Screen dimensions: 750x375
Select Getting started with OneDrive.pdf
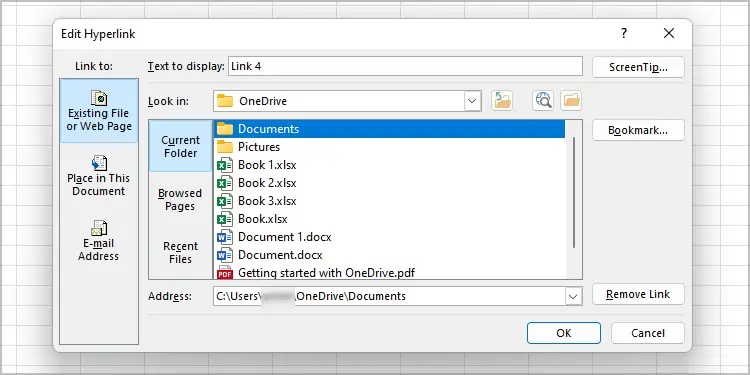(389, 273)
